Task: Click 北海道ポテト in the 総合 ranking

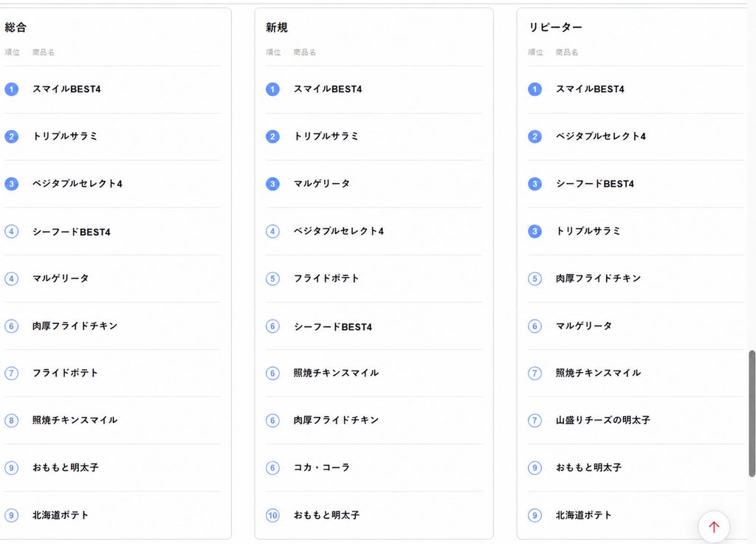Action: click(x=61, y=515)
